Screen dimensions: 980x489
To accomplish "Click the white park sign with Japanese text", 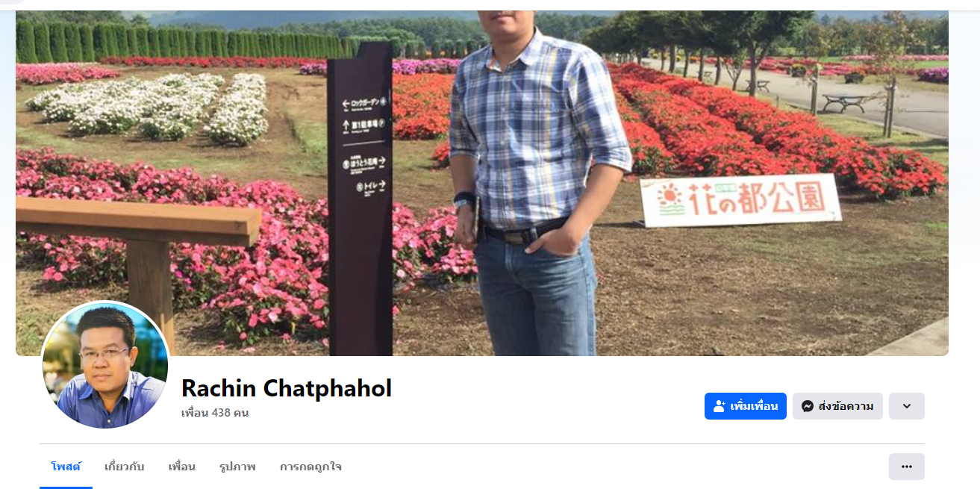I will pos(740,199).
